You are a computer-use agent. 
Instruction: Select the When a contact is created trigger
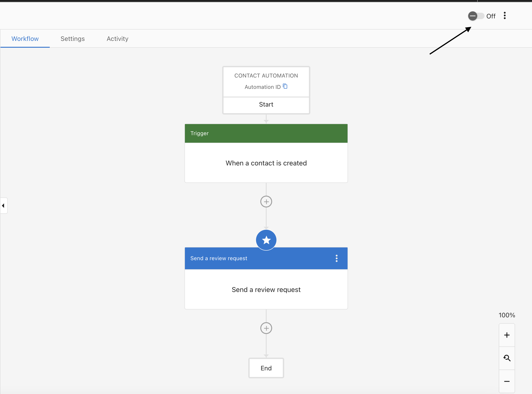266,163
